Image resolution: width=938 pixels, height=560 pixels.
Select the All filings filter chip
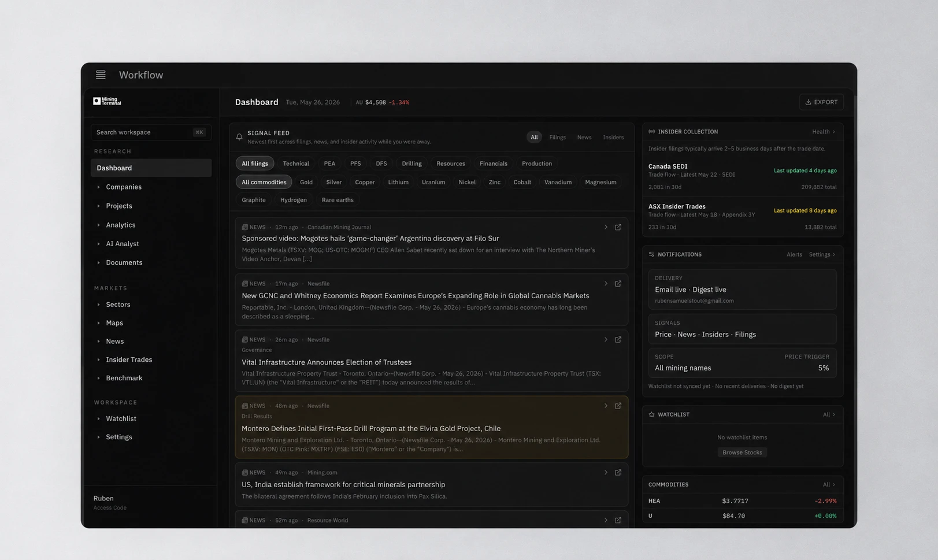tap(255, 164)
